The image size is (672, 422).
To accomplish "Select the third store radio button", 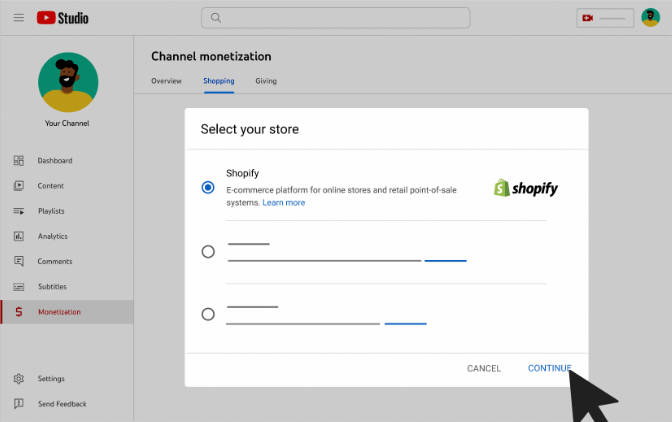I will click(208, 314).
